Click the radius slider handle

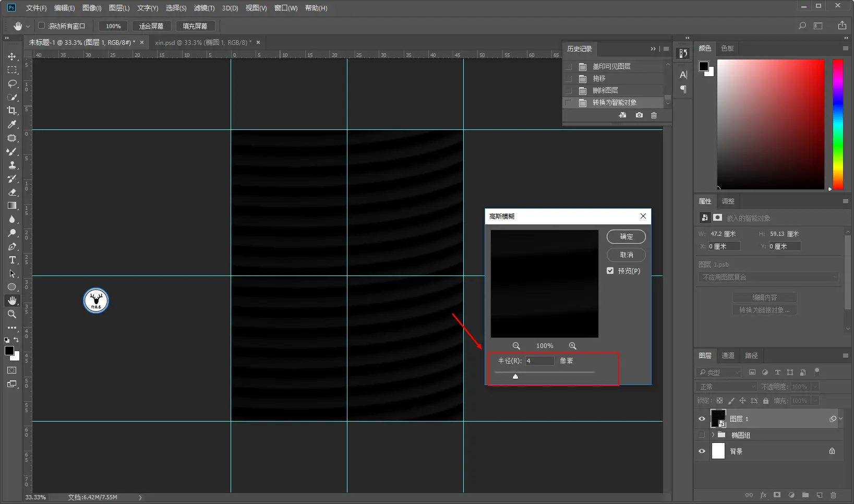[515, 376]
